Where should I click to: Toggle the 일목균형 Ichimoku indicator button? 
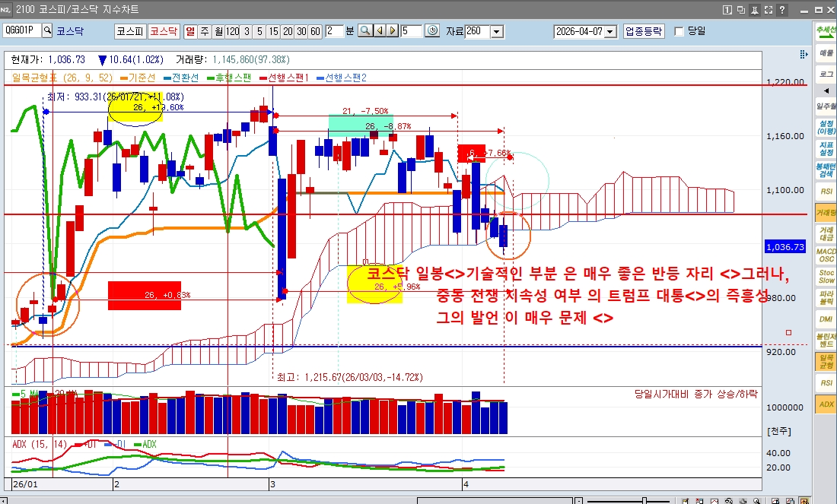[x=826, y=362]
